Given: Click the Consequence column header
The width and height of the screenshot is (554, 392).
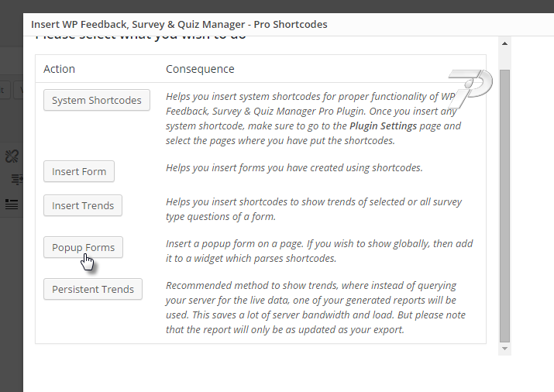Looking at the screenshot, I should (x=200, y=69).
